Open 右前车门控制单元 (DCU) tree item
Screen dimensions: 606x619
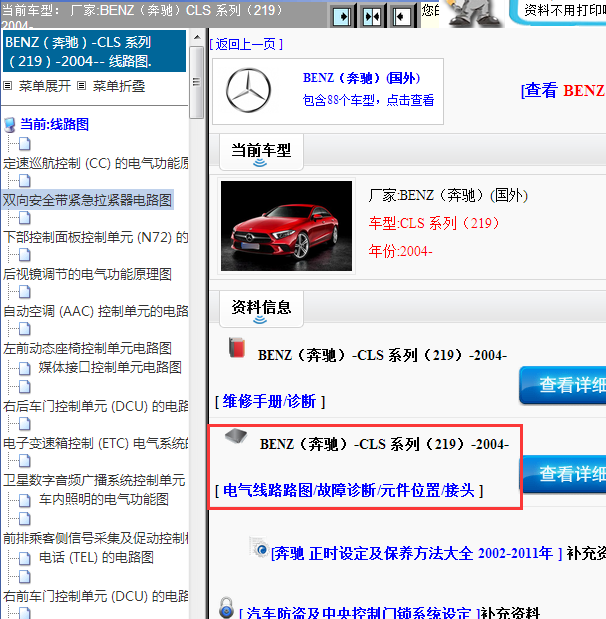96,596
